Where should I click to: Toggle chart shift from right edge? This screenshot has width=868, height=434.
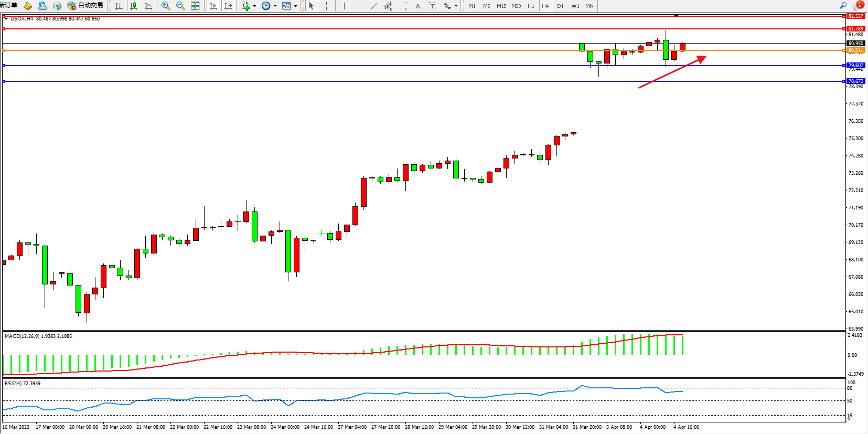[x=228, y=6]
